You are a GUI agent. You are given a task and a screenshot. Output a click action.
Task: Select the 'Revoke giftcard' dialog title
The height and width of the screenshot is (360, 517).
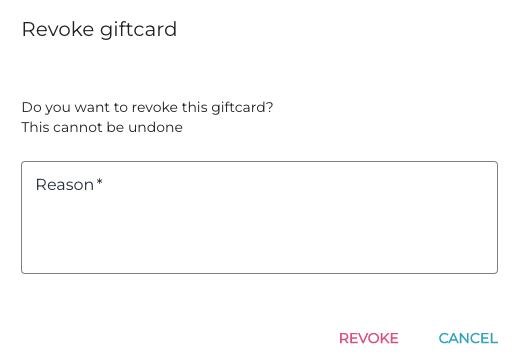click(99, 29)
